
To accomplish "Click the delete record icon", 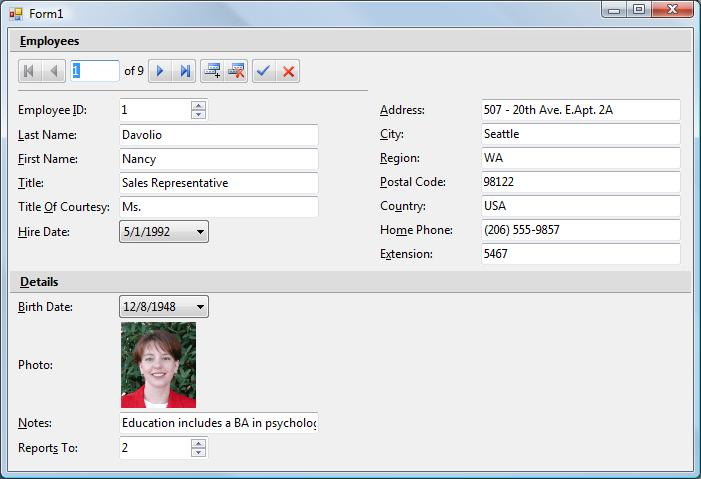I will (x=237, y=71).
